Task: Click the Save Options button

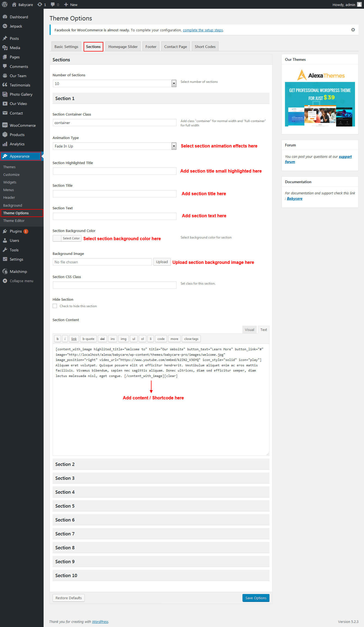Action: pyautogui.click(x=256, y=598)
